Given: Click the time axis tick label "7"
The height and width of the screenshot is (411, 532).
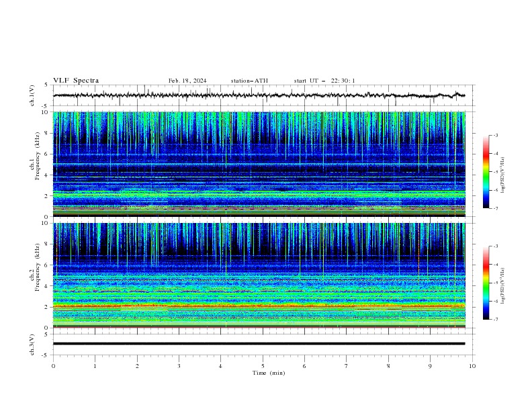Looking at the screenshot, I should (347, 366).
